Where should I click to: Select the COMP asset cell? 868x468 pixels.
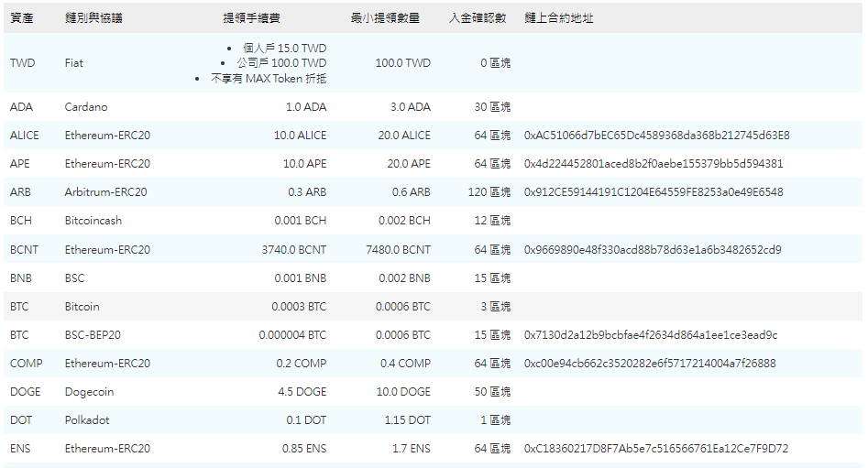pos(26,364)
